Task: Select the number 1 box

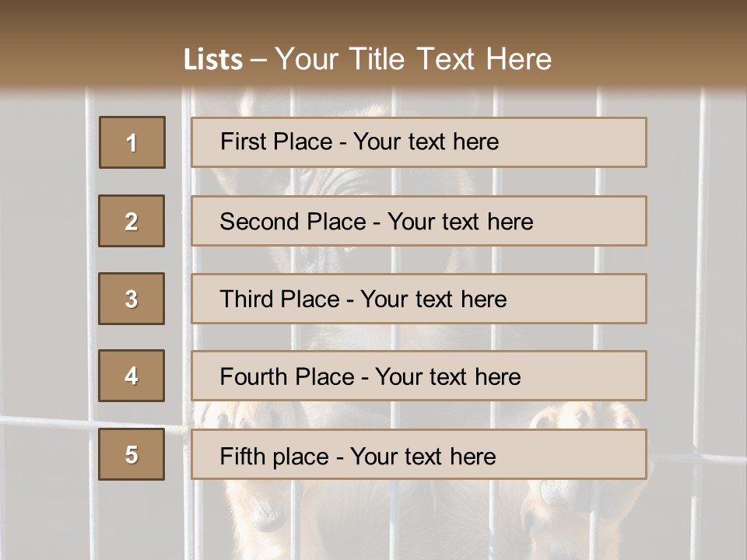Action: (132, 142)
